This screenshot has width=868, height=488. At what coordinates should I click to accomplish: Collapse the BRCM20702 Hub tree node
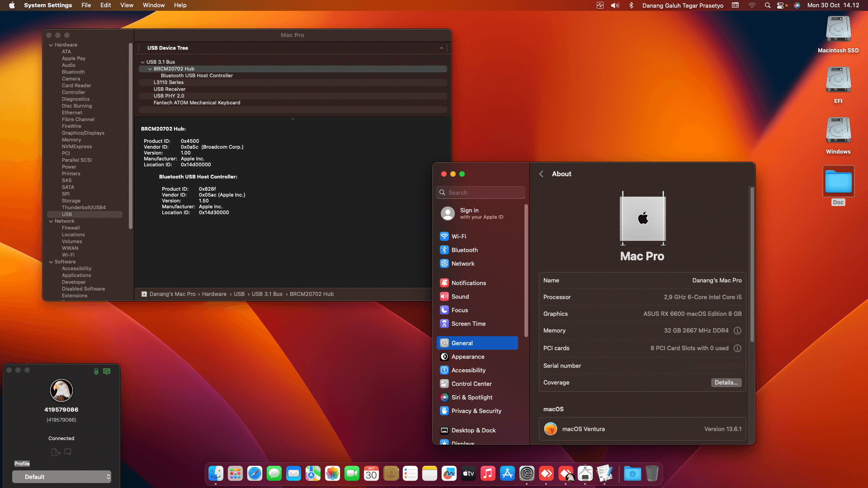point(150,69)
